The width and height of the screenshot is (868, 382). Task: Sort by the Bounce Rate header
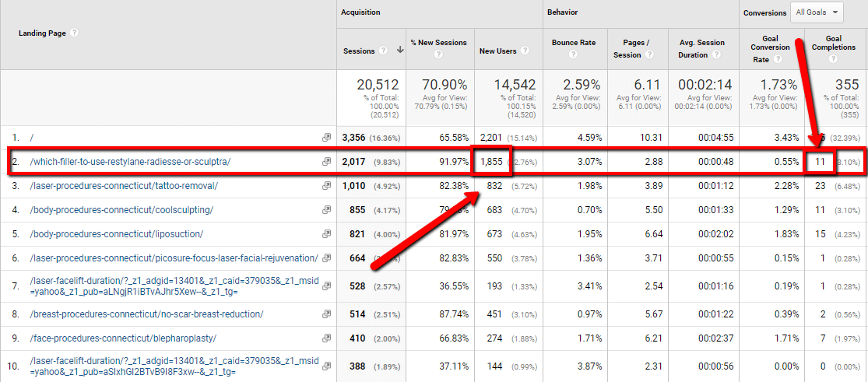[574, 43]
